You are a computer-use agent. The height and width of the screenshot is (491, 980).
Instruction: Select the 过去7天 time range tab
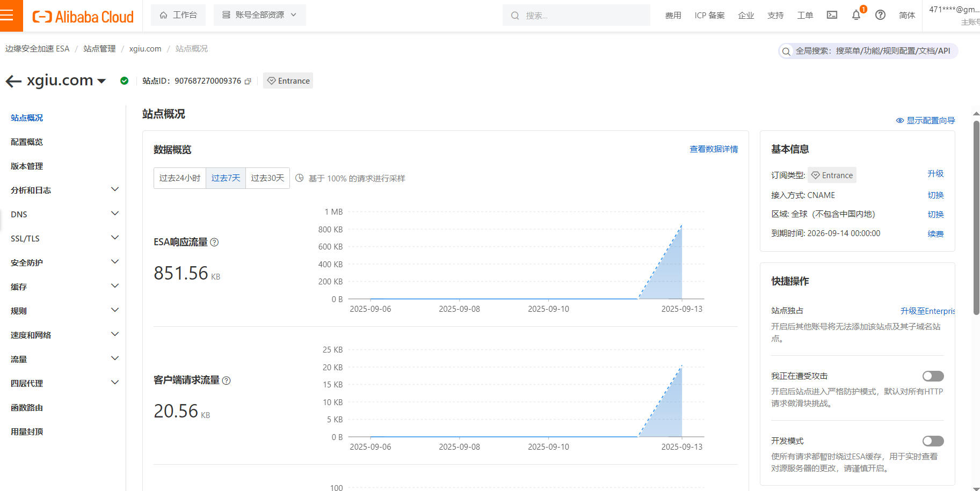[226, 178]
